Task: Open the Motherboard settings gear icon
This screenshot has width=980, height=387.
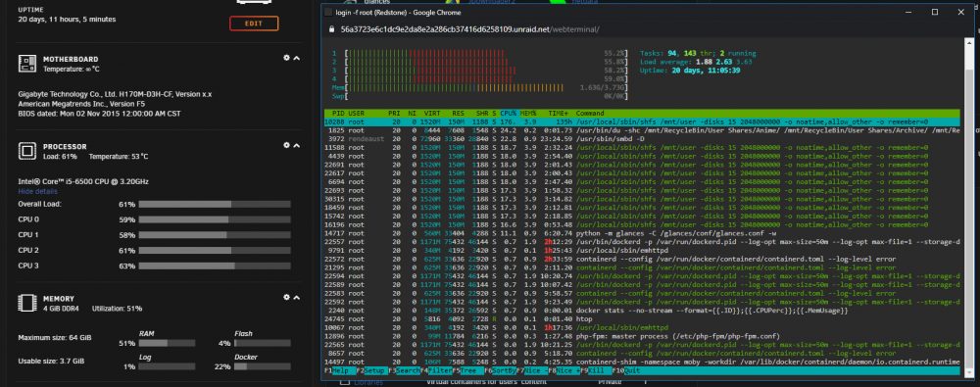Action: click(286, 58)
